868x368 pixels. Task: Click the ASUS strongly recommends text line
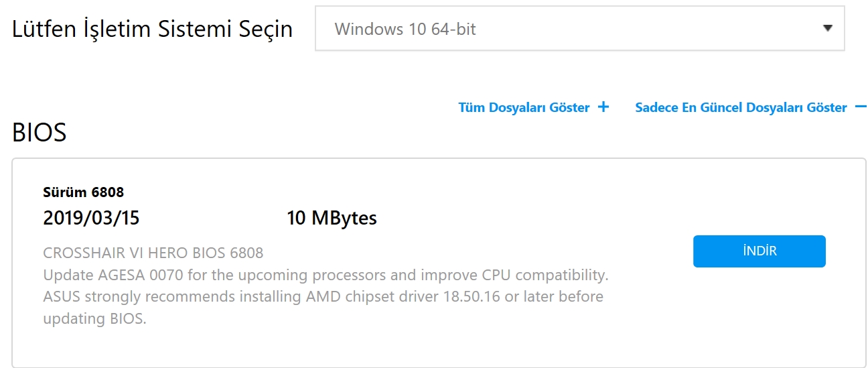click(x=323, y=296)
